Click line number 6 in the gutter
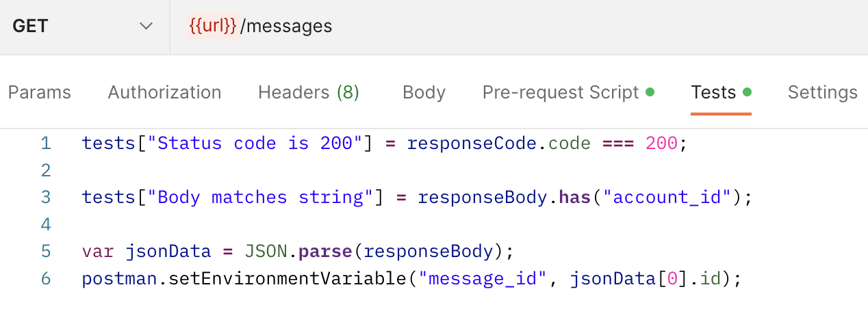868x309 pixels. click(46, 279)
